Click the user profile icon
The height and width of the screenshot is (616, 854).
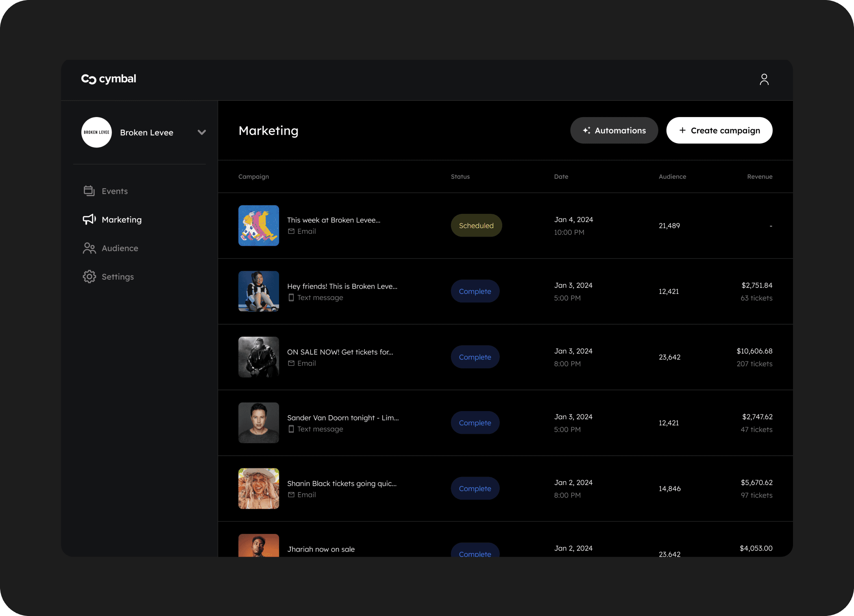(764, 79)
